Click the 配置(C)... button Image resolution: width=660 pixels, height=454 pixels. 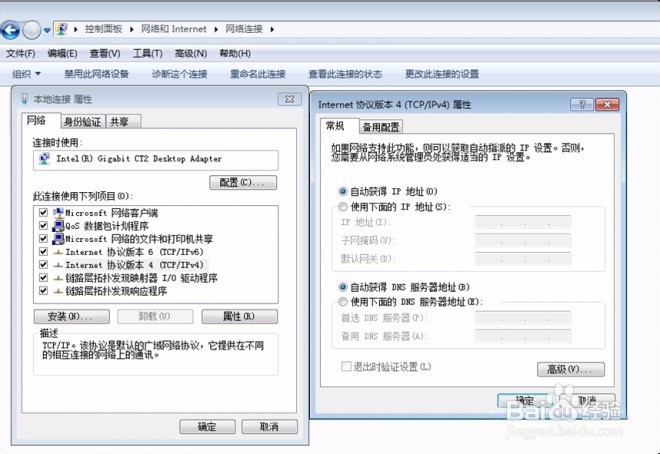tap(243, 182)
